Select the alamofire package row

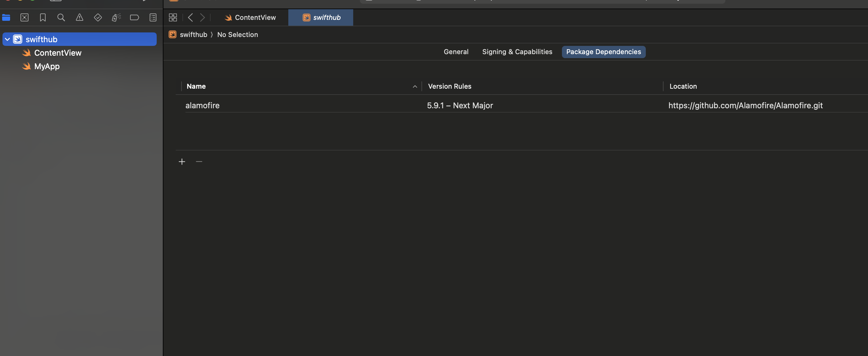[202, 106]
